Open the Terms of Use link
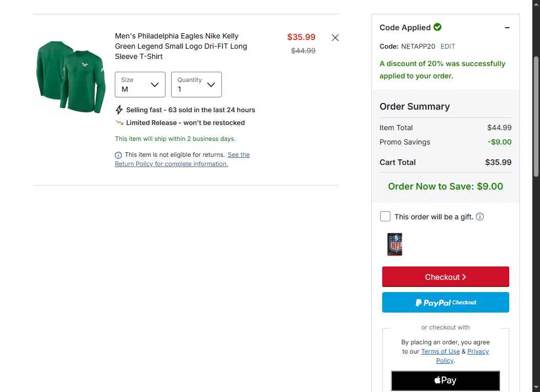This screenshot has width=540, height=392. click(440, 352)
